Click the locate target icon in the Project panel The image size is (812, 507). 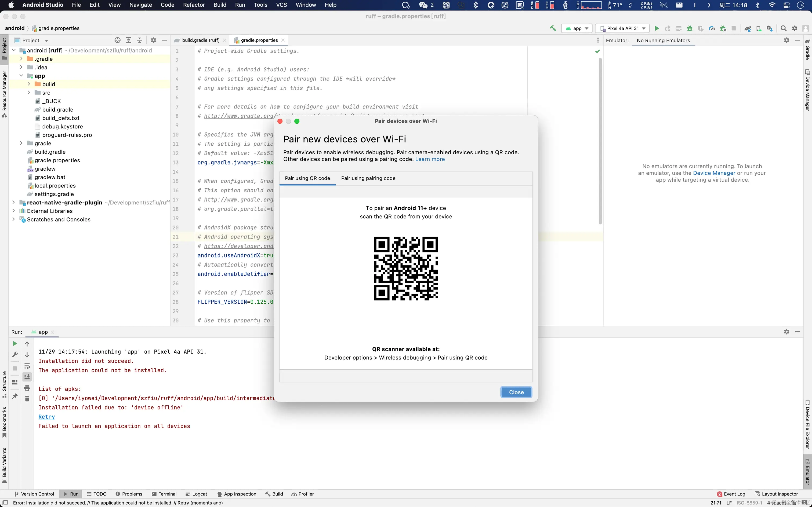(117, 40)
